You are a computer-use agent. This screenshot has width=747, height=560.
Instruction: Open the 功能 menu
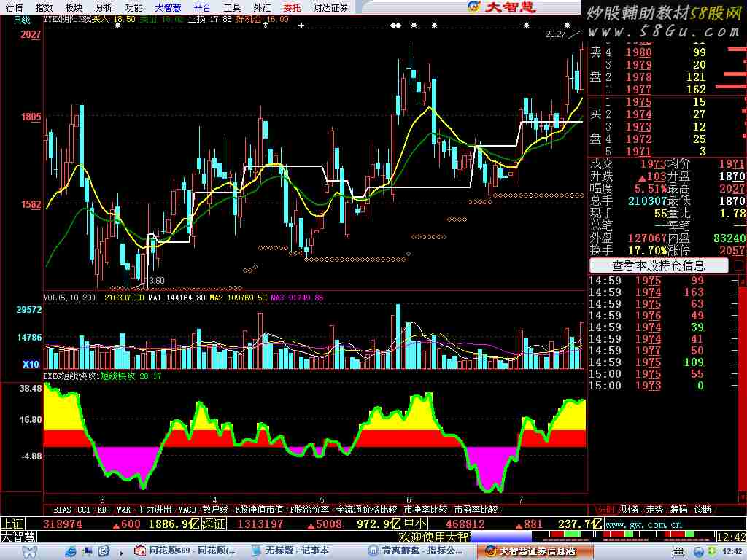pos(134,7)
